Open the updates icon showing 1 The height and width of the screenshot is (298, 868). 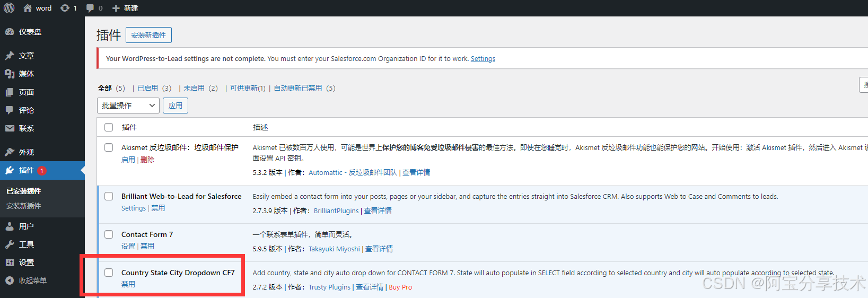[65, 8]
